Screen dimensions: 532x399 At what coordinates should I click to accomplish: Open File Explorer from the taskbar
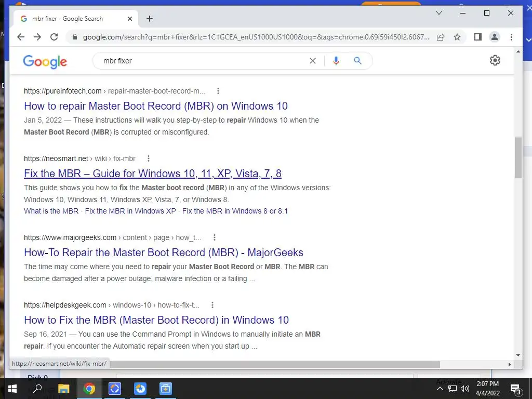63,389
